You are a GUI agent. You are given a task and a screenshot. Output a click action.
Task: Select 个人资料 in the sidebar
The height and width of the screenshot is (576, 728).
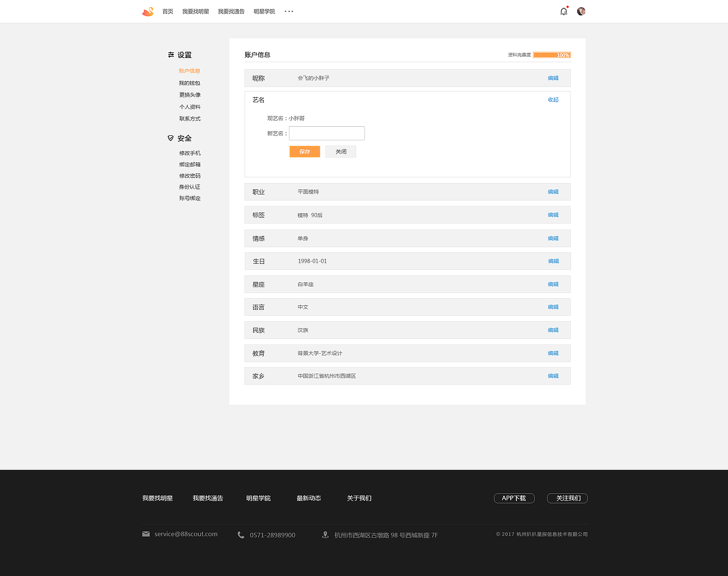(190, 107)
